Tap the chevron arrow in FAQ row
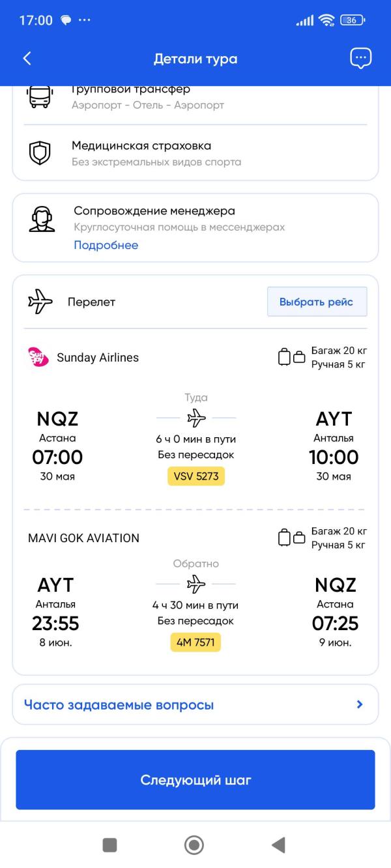This screenshot has width=391, height=868. pyautogui.click(x=360, y=704)
